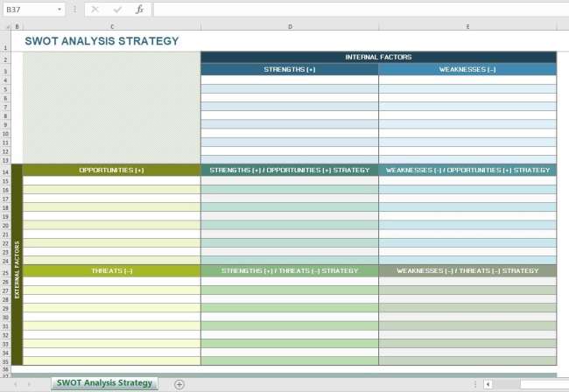Select row 25 header
This screenshot has height=392, width=569.
tap(5, 273)
